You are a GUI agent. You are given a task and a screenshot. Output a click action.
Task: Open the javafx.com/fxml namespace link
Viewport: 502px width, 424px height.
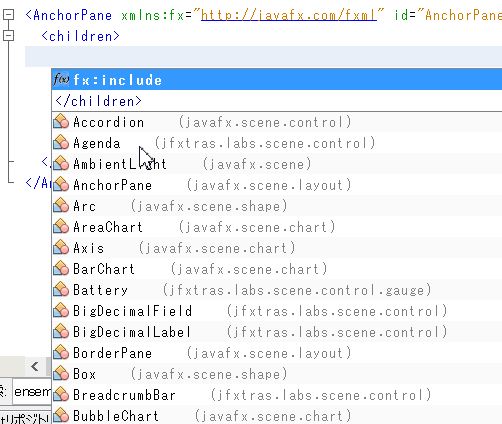click(289, 15)
